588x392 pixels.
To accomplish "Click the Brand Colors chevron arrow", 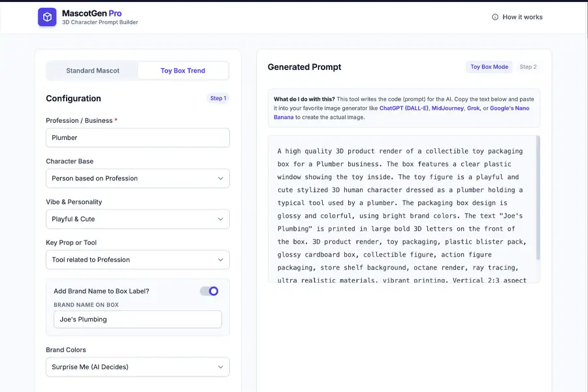I will [220, 367].
